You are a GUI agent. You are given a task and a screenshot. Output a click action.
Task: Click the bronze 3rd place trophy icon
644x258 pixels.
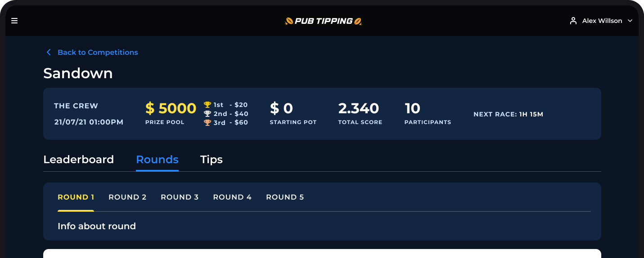click(x=207, y=122)
